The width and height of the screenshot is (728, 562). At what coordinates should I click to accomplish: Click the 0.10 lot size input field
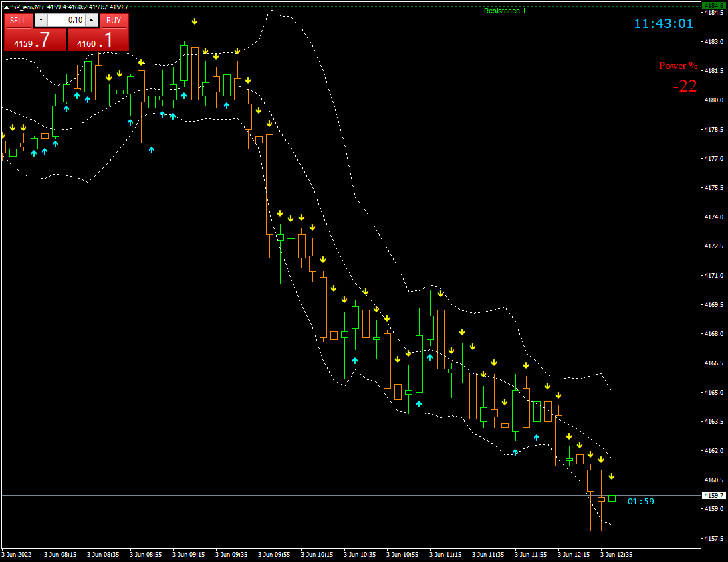tap(66, 21)
